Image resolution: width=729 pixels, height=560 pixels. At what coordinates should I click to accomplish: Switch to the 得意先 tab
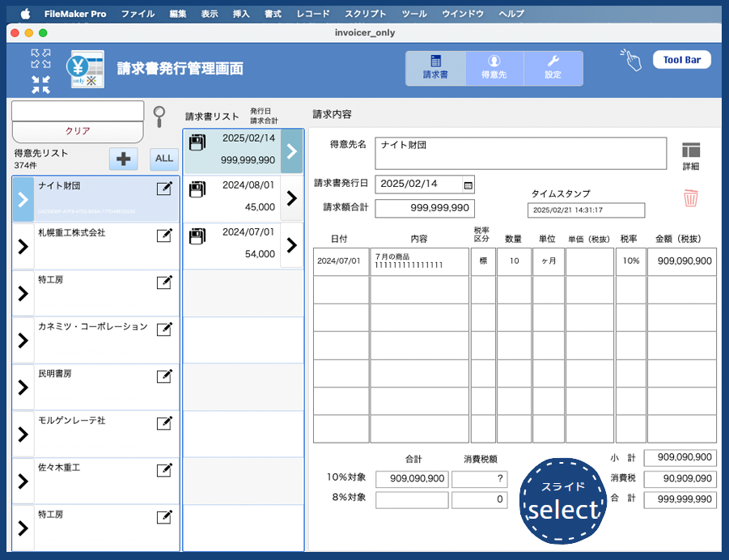[494, 68]
